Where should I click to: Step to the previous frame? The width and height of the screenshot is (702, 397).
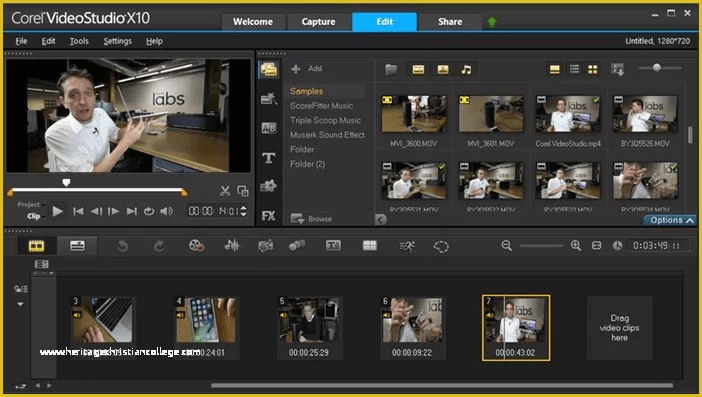(96, 211)
